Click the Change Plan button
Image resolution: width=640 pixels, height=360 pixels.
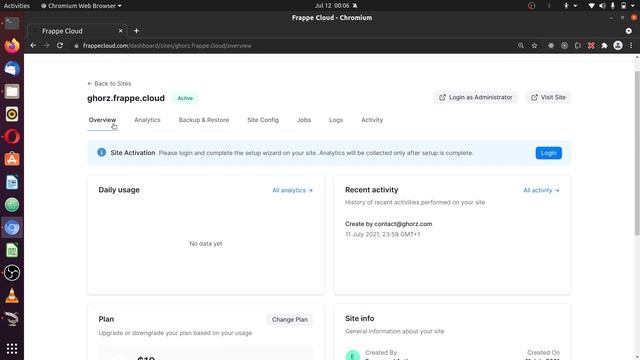coord(290,320)
